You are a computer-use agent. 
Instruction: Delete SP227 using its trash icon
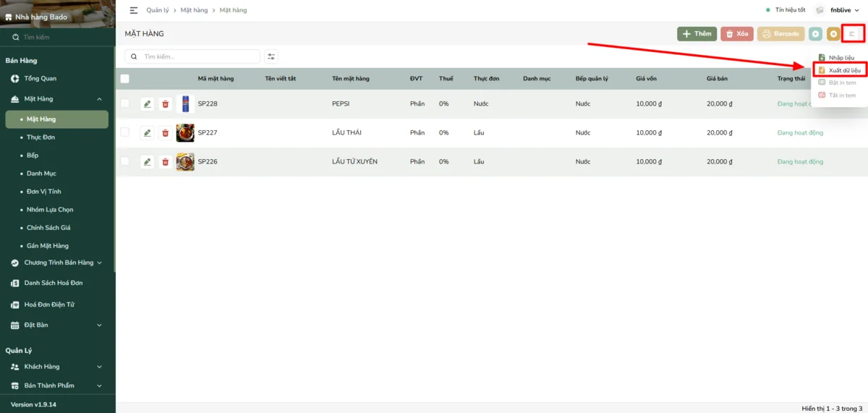click(x=166, y=133)
